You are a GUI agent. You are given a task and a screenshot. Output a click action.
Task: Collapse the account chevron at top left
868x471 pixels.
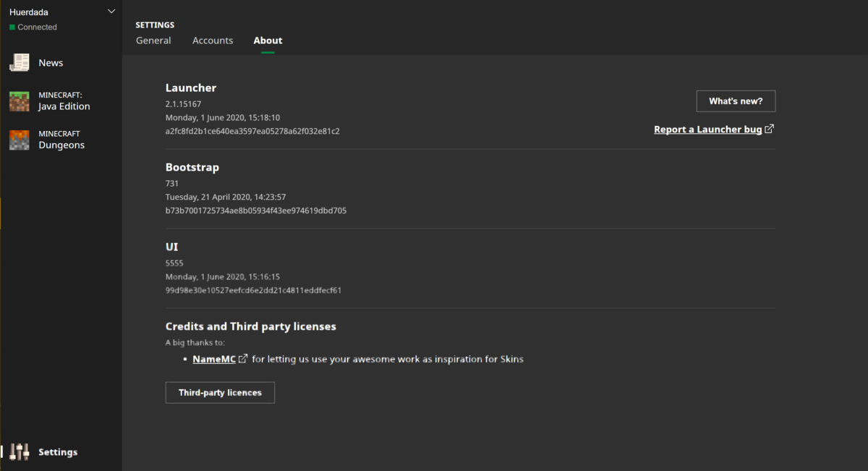click(x=111, y=11)
